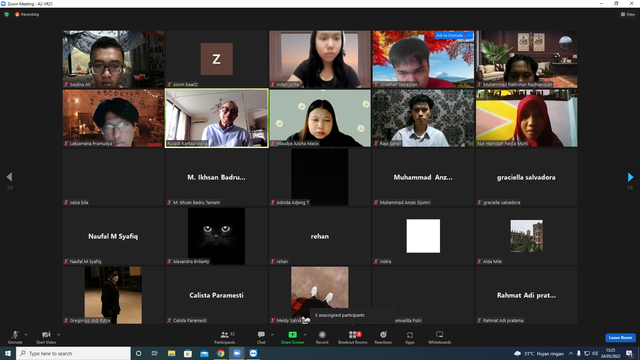
Task: Select the rehan participant tile
Action: (320, 236)
